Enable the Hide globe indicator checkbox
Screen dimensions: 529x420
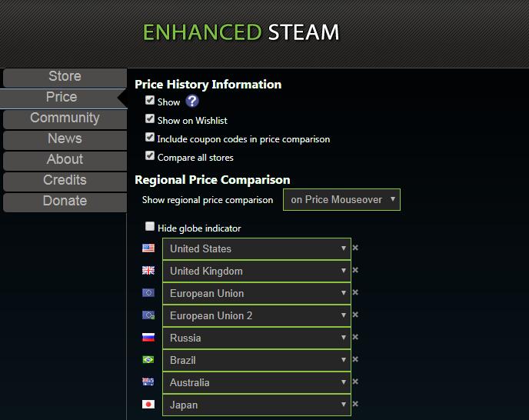point(150,227)
